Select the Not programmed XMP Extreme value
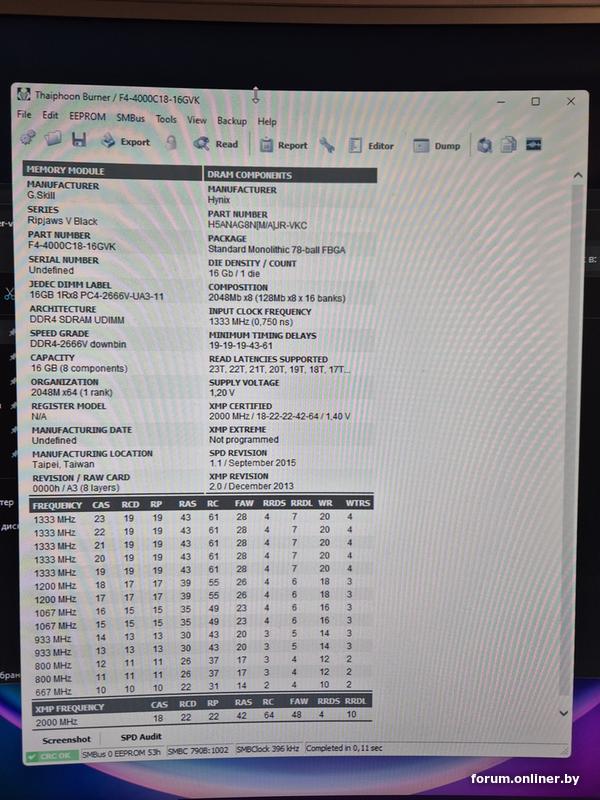The image size is (600, 800). tap(244, 439)
